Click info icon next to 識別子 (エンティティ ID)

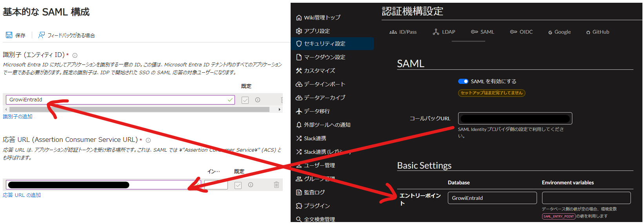coord(75,55)
